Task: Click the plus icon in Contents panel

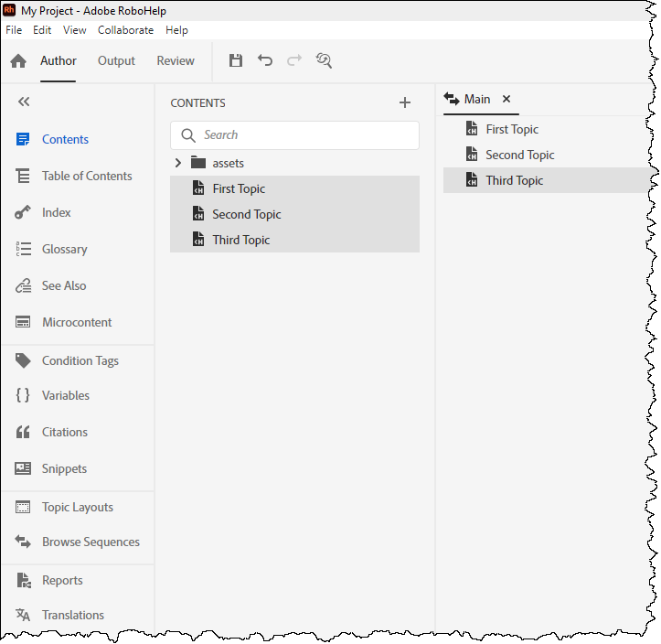Action: [x=405, y=103]
